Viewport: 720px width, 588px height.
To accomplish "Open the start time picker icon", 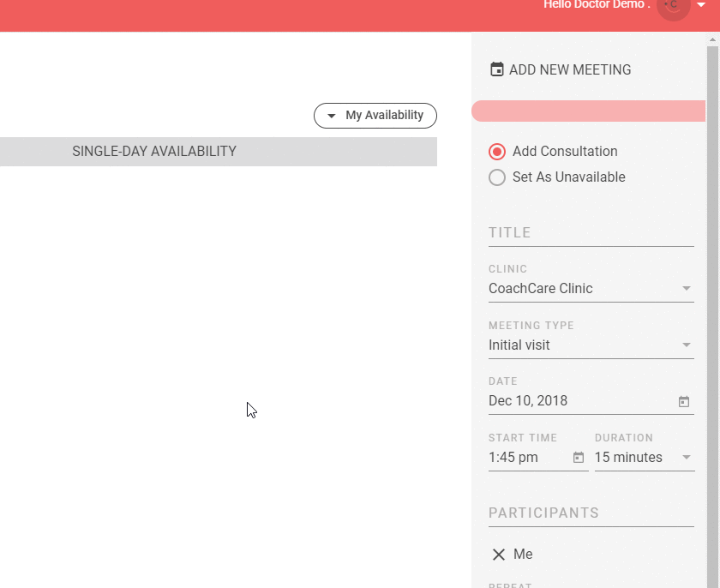I will (579, 458).
